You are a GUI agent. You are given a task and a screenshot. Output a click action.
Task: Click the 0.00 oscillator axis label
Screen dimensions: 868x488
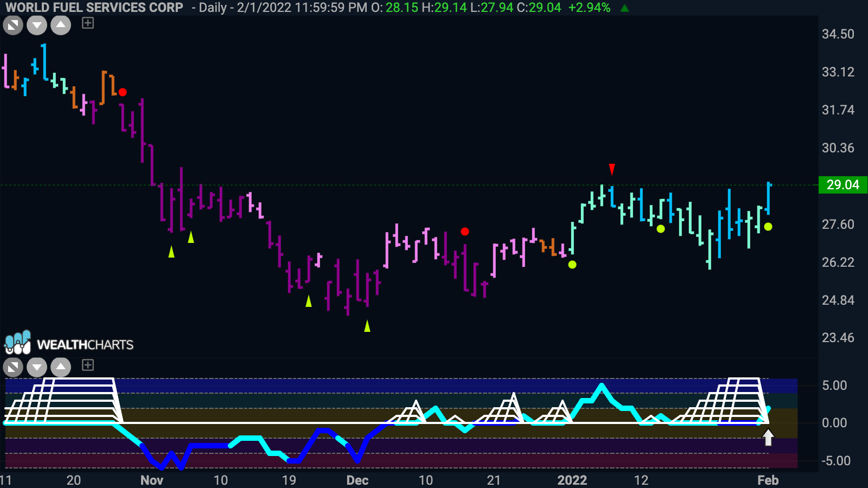tap(834, 423)
